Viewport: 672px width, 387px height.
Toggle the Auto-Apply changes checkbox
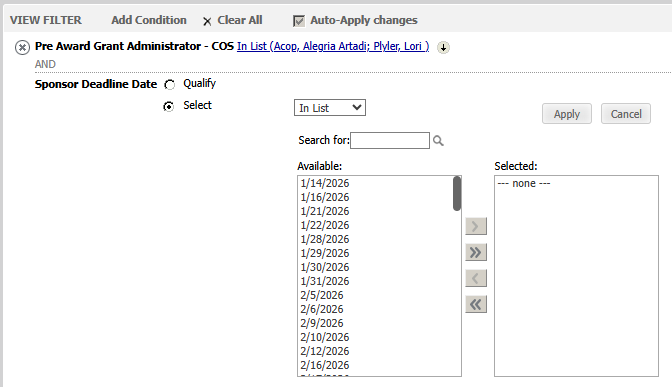pos(299,21)
